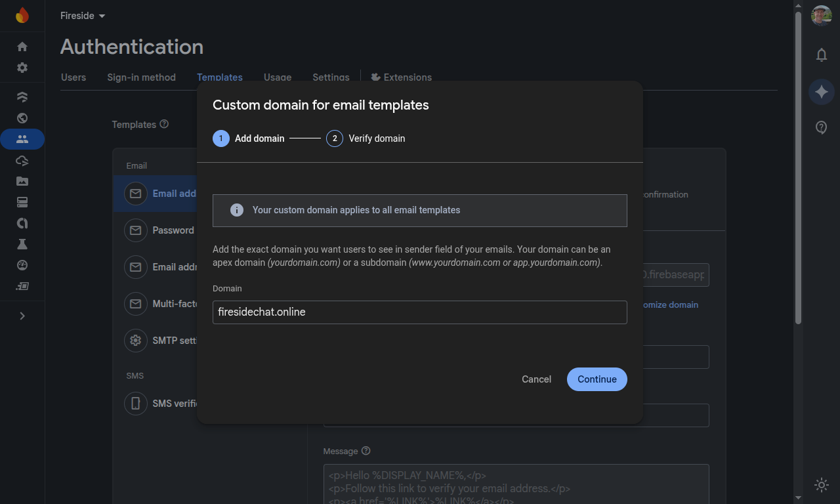
Task: Open notifications via the bell icon
Action: (821, 55)
